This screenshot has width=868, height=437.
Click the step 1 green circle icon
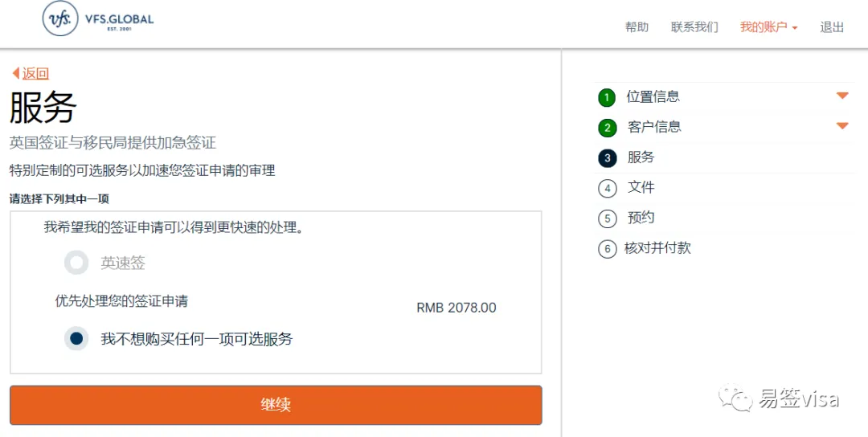click(607, 98)
